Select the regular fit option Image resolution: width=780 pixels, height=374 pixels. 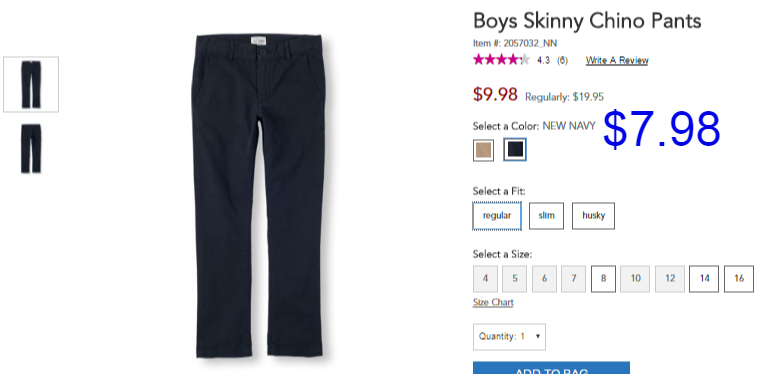(497, 216)
